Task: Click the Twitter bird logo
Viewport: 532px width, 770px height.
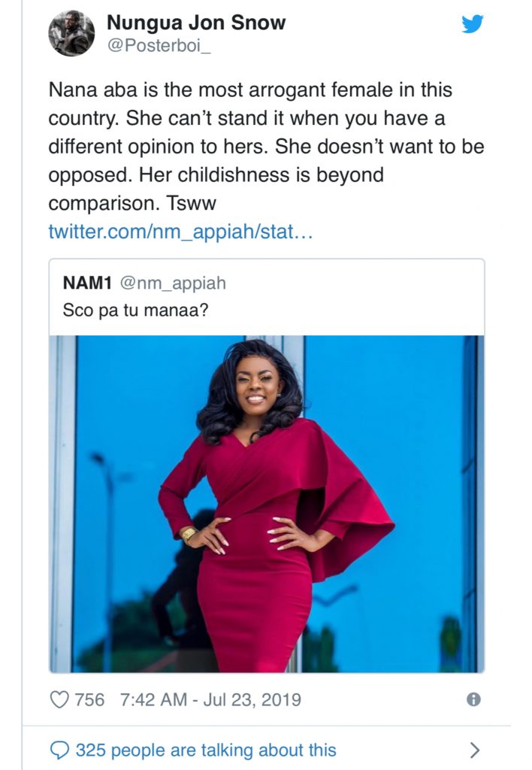Action: click(473, 24)
